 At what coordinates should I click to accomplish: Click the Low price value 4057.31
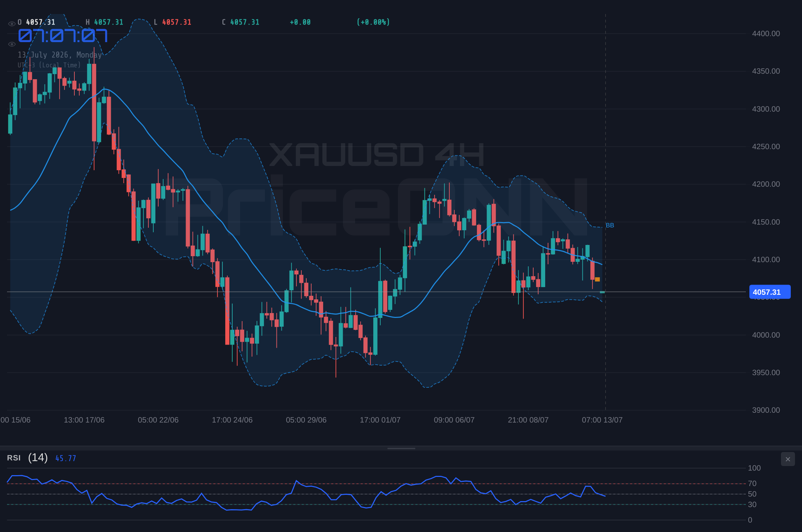(x=177, y=22)
